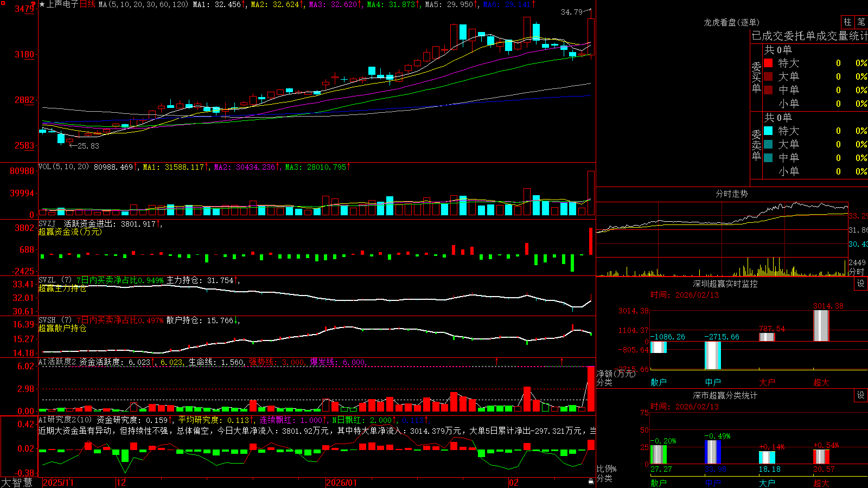Click the 18.18 大户 ratio bar
868x488 pixels.
point(767,458)
